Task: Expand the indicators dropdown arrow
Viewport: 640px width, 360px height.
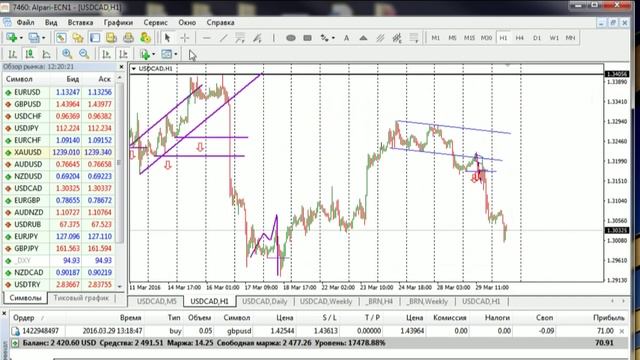Action: click(x=153, y=54)
